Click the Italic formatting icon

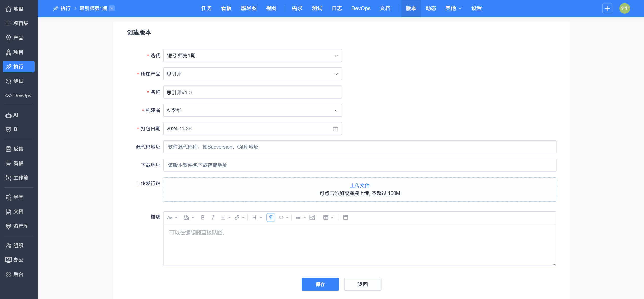(213, 217)
